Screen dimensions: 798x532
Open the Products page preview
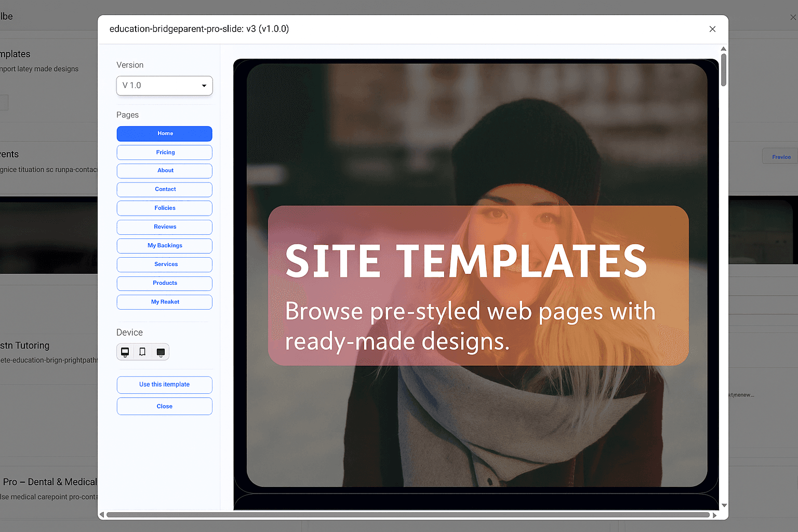coord(164,283)
